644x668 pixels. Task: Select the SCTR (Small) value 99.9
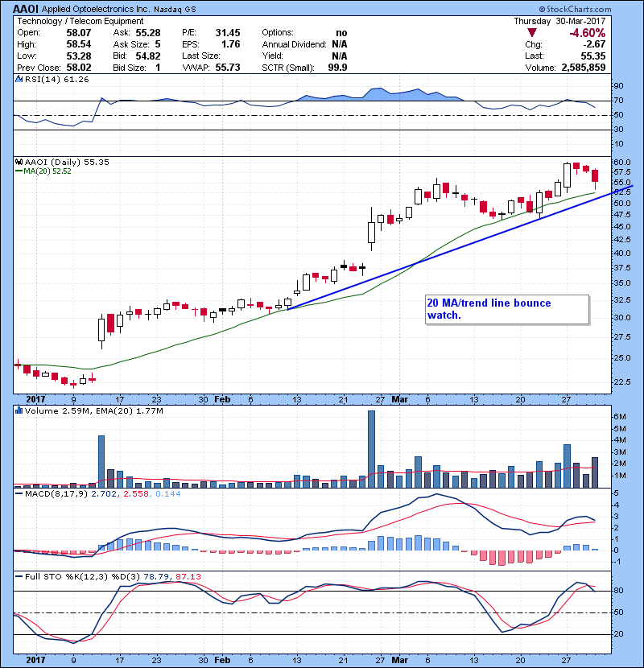coord(337,68)
